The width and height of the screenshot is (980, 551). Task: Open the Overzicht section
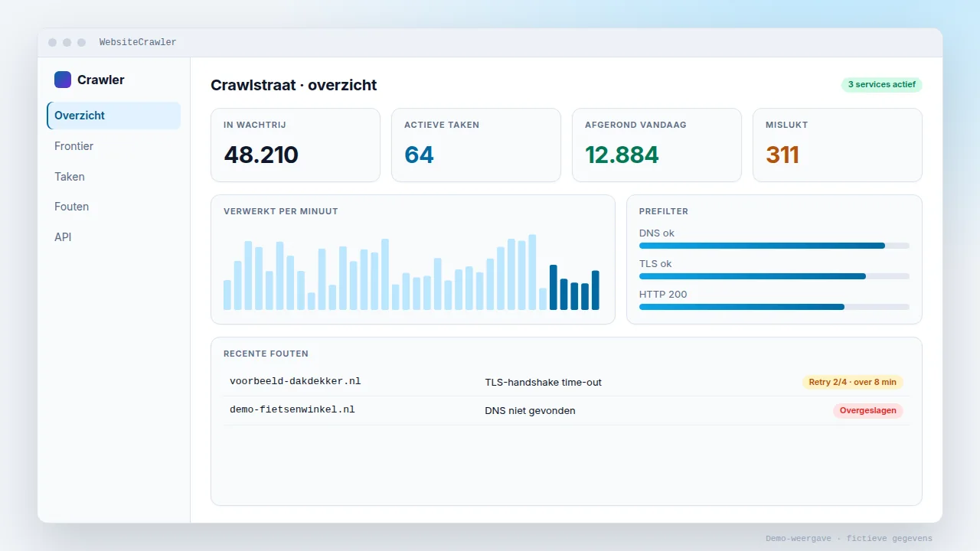point(113,116)
